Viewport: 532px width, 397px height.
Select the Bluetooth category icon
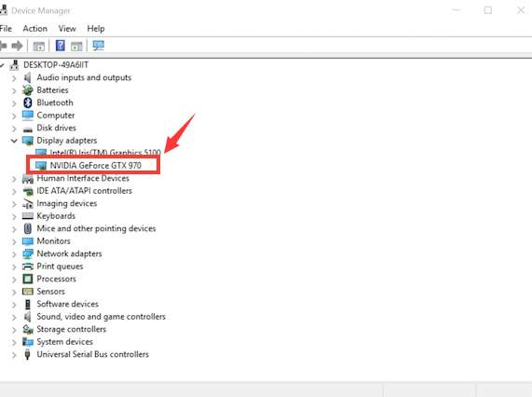tap(27, 103)
